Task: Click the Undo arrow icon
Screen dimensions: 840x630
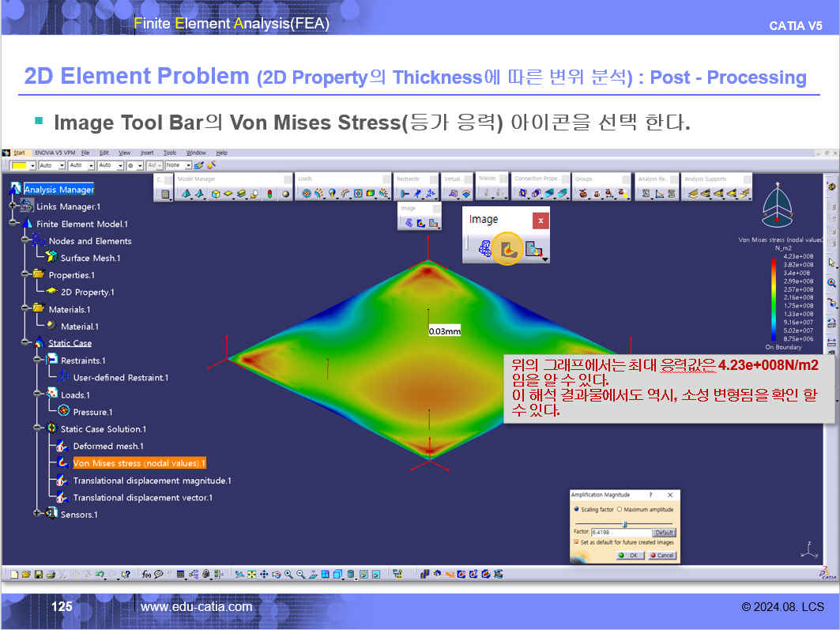Action: [x=100, y=574]
